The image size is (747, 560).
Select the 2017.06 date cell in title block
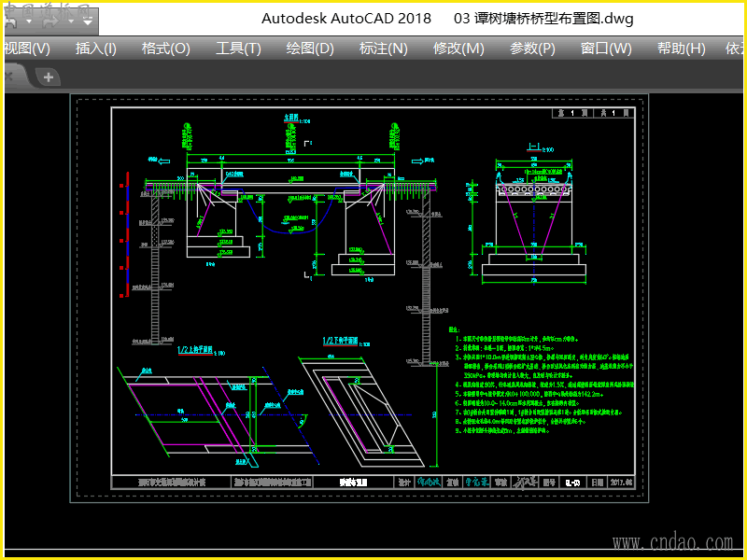click(621, 483)
